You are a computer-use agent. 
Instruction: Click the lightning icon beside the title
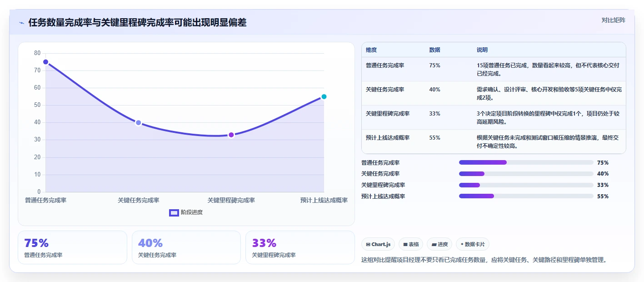[x=22, y=23]
